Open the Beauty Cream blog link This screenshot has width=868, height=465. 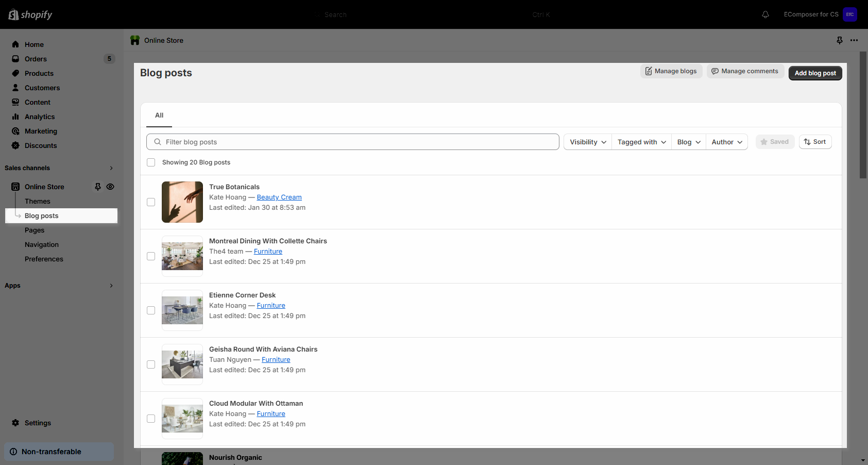coord(279,197)
